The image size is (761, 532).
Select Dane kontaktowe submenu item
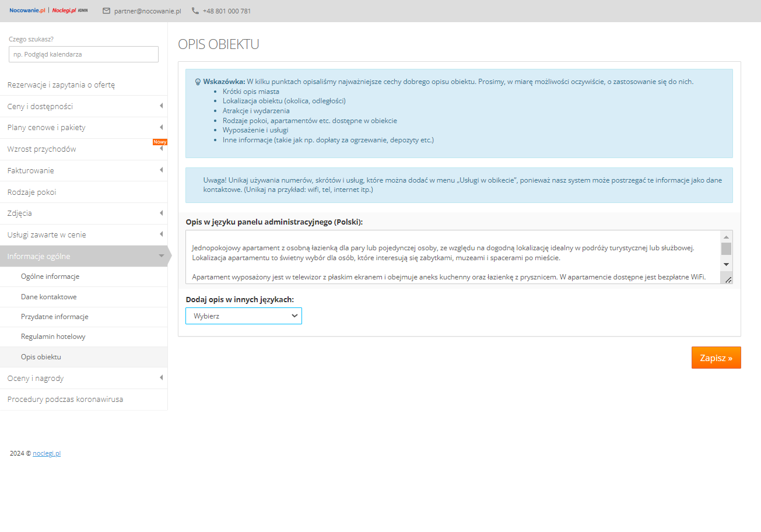[49, 297]
